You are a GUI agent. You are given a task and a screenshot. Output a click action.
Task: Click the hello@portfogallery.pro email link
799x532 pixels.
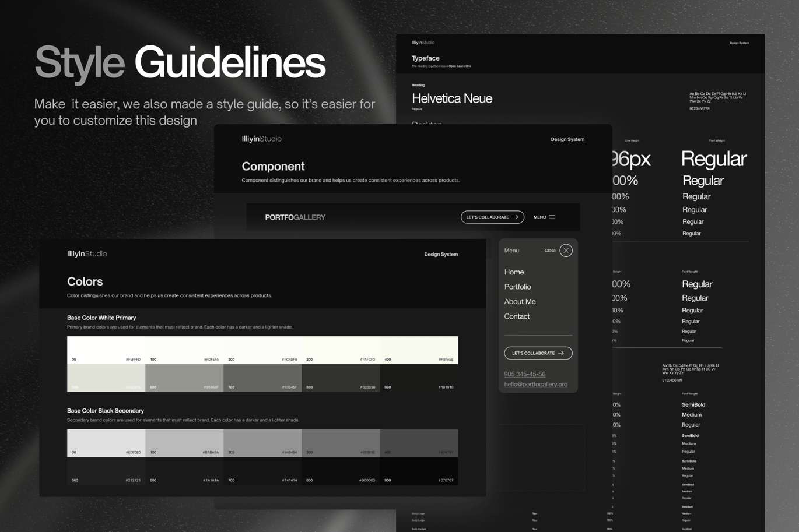(x=535, y=385)
